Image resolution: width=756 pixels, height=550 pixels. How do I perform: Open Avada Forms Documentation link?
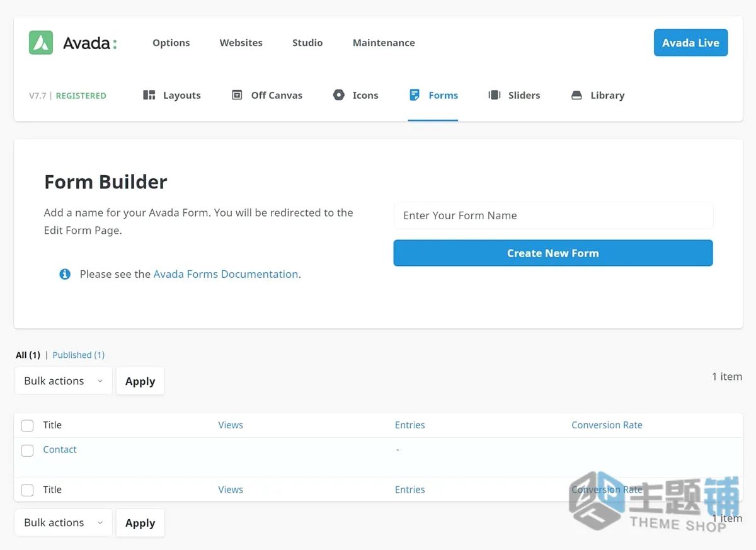[x=226, y=274]
